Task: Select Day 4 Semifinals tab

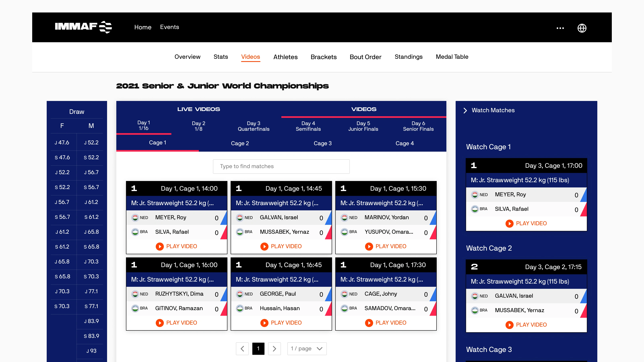Action: pos(308,126)
